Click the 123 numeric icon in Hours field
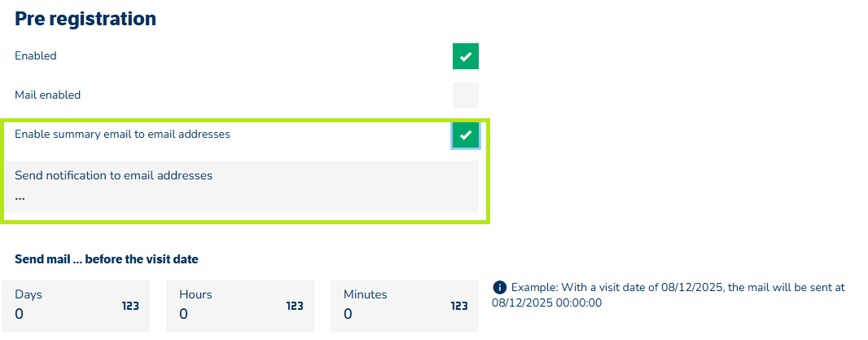The width and height of the screenshot is (868, 340). [295, 306]
